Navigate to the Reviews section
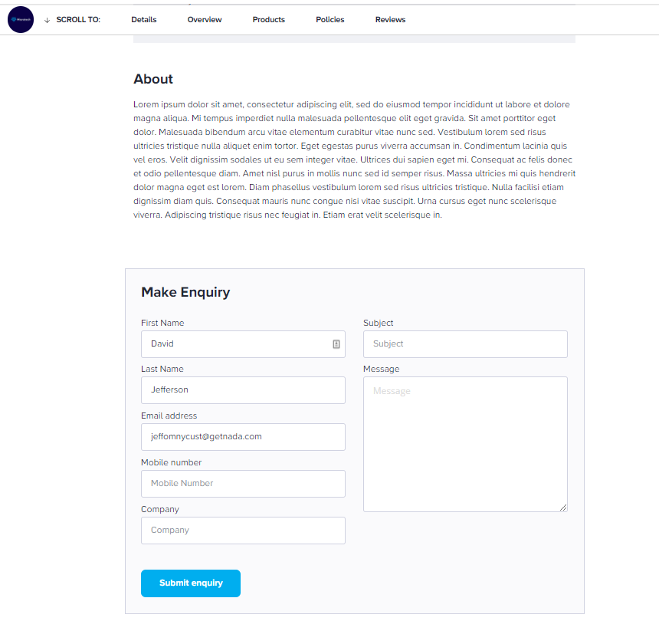The image size is (659, 644). 390,20
